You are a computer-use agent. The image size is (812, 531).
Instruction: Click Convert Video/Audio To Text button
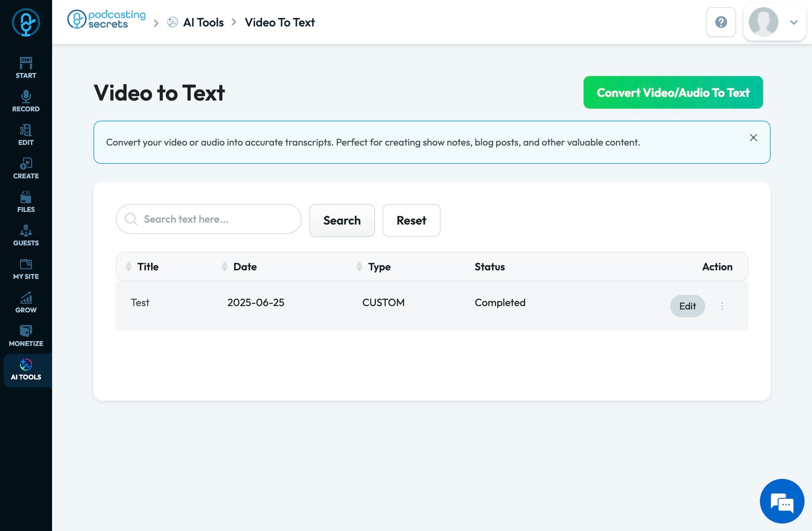pos(673,92)
